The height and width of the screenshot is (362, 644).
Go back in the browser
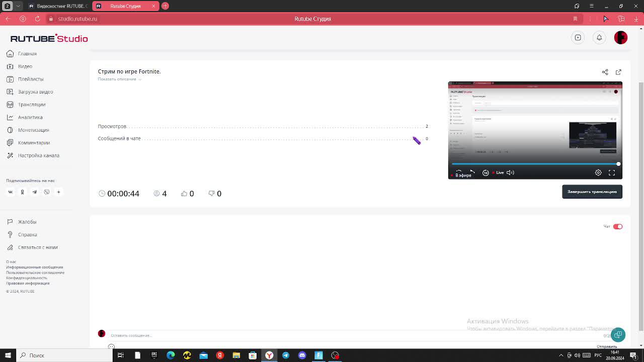[x=8, y=19]
